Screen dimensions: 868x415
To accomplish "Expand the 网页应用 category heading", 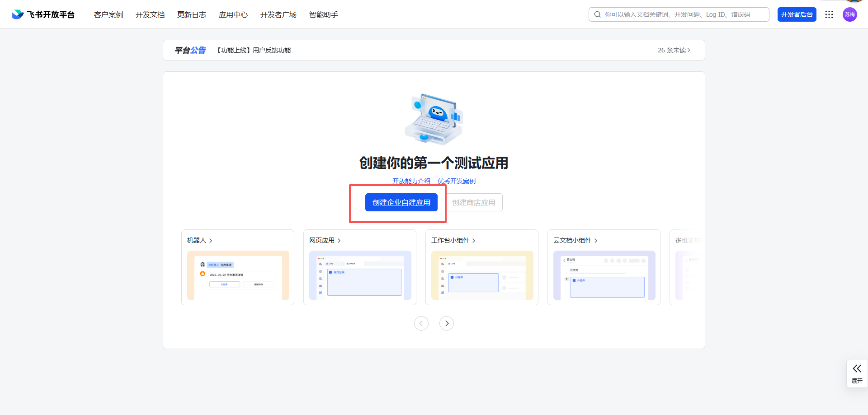I will tap(325, 240).
